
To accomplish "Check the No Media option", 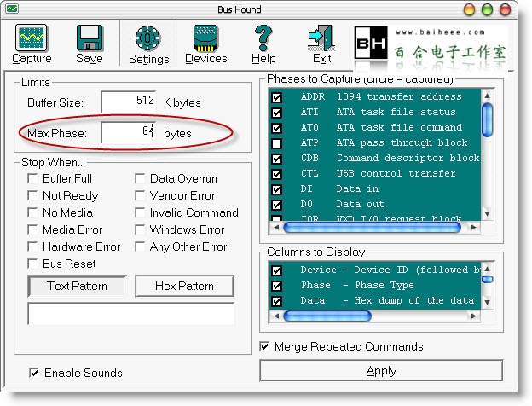I will (x=32, y=212).
